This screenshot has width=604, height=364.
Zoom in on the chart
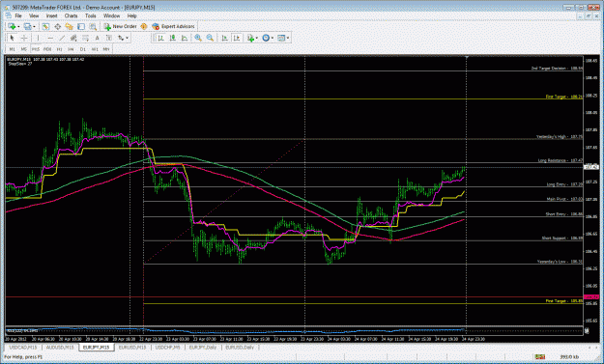click(x=198, y=38)
